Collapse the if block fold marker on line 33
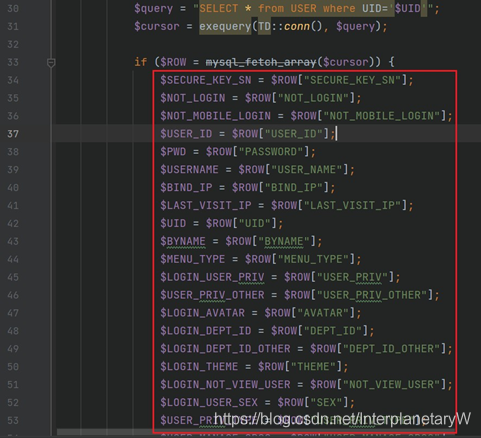 pyautogui.click(x=51, y=62)
